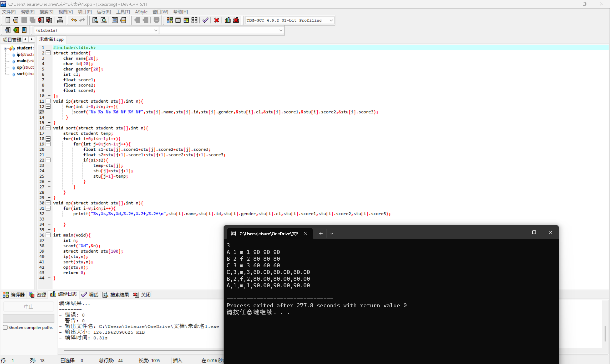
Task: Click the 中止 button in the compiler panel
Action: tap(28, 306)
